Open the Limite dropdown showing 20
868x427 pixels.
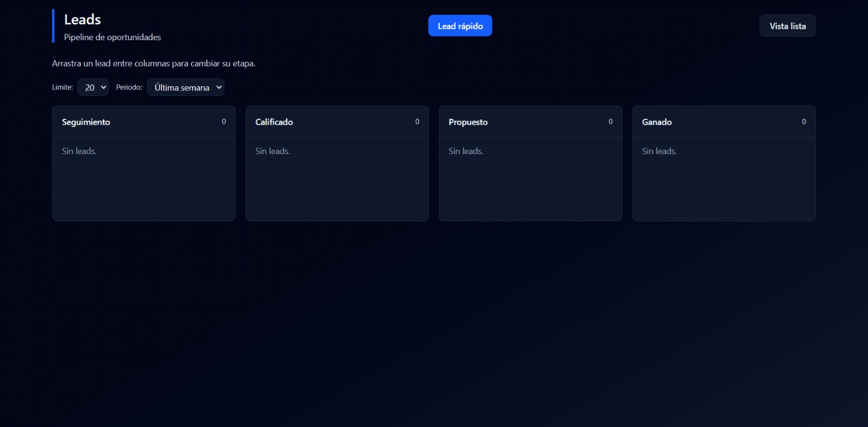point(93,87)
